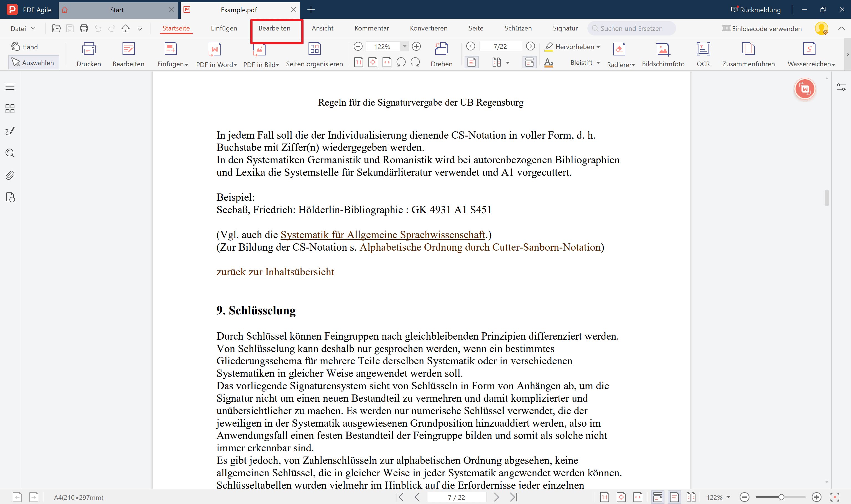Run OCR on the document
Screen dimensions: 851x504
[x=703, y=54]
